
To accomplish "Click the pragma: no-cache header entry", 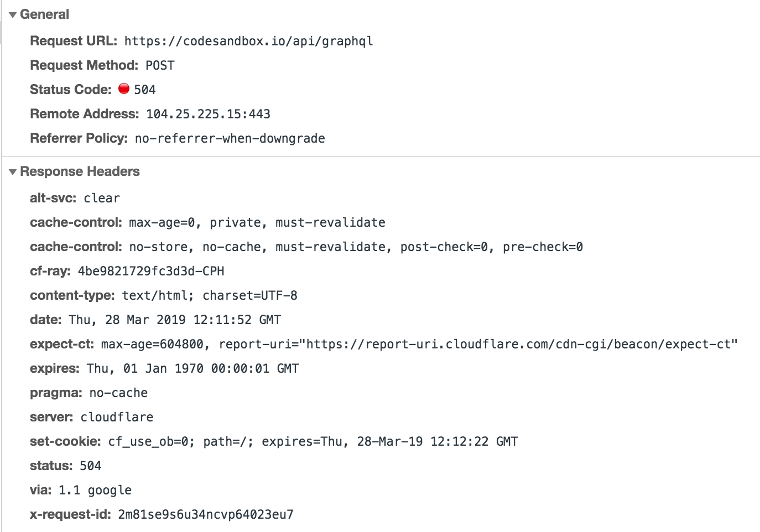I will [x=89, y=393].
